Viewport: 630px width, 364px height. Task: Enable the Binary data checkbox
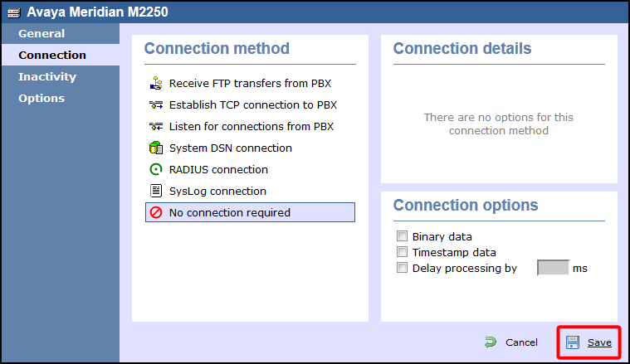tap(403, 236)
